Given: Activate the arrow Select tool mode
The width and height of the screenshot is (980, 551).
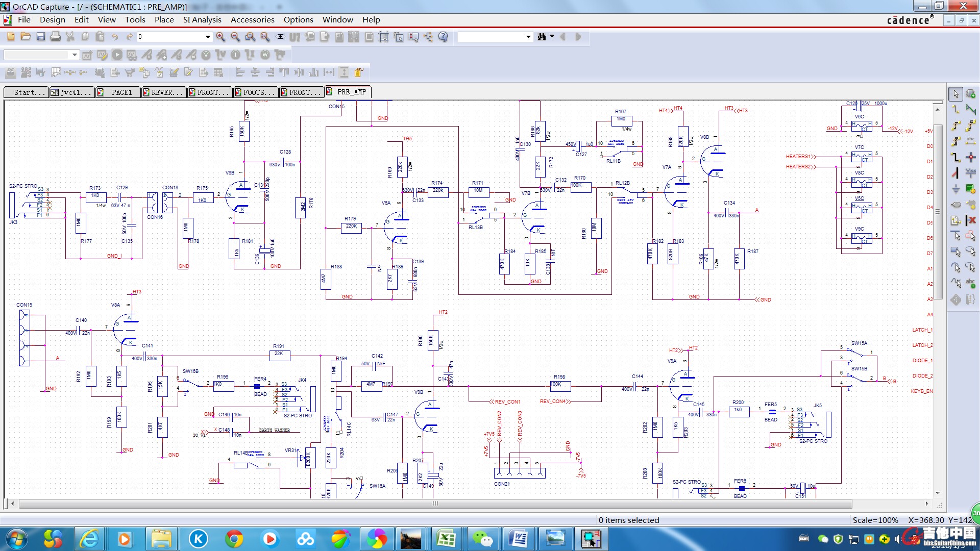Looking at the screenshot, I should 955,94.
